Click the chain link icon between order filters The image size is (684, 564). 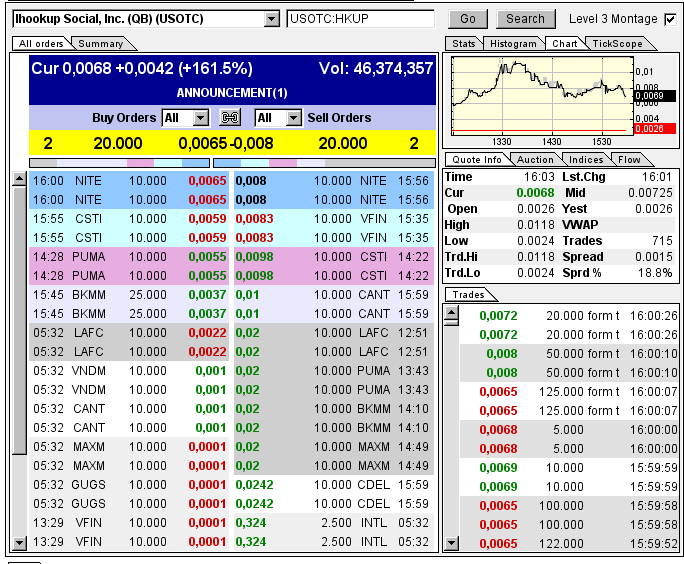(230, 118)
